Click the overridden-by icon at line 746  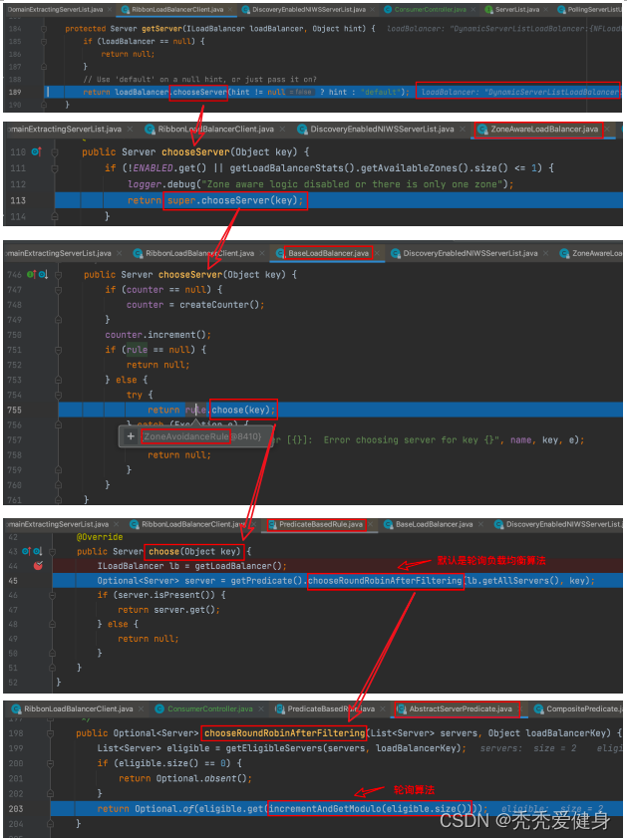(x=43, y=274)
